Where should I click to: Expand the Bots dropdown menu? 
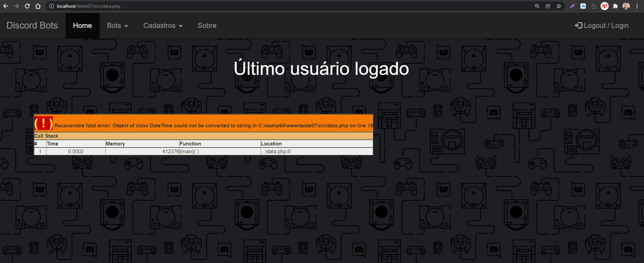tap(117, 26)
